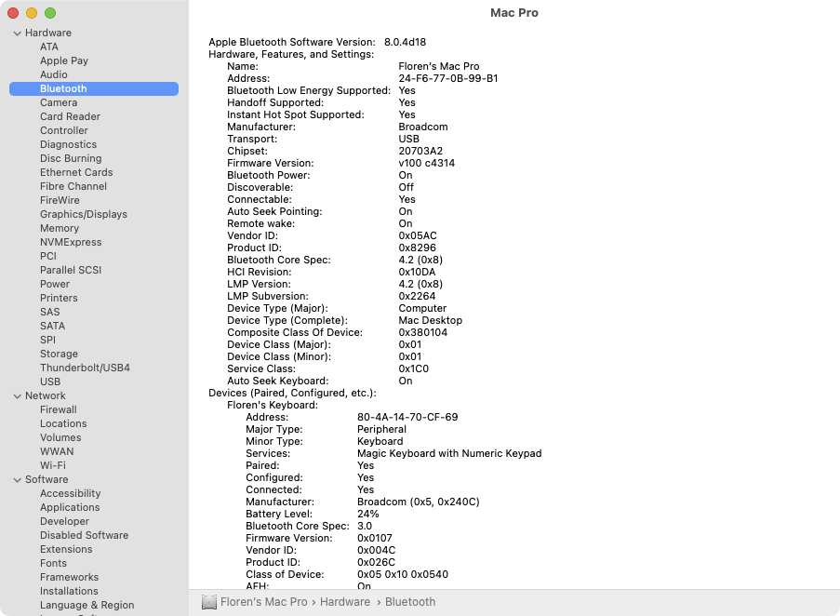
Task: Click the Mac Pro computer icon in path bar
Action: [209, 602]
